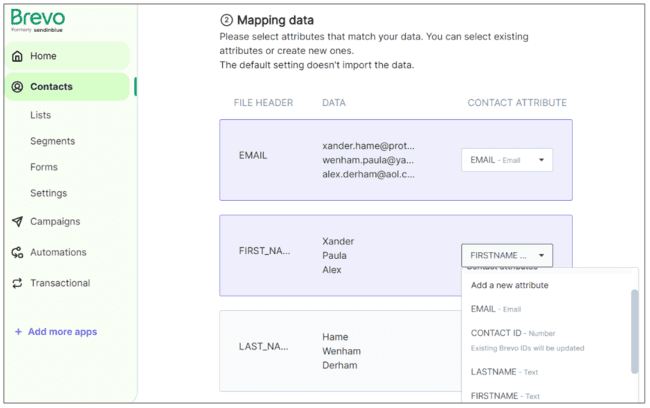Open Lists under Contacts
This screenshot has height=408, width=650.
[x=40, y=115]
